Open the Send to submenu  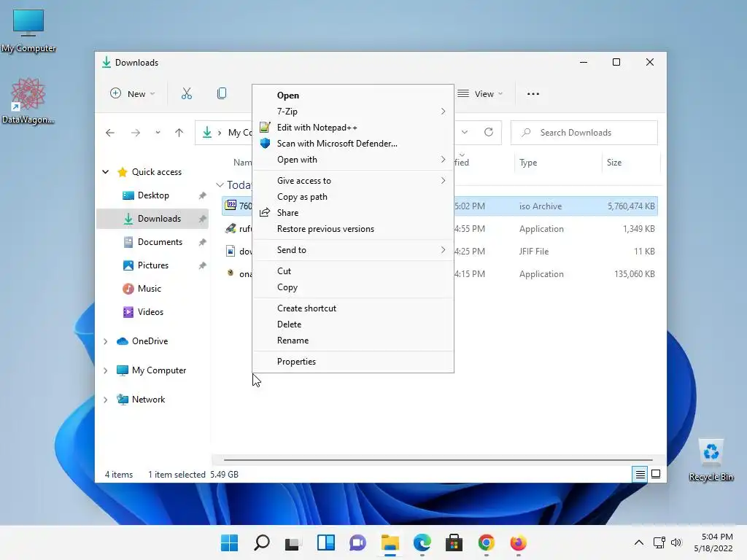353,250
